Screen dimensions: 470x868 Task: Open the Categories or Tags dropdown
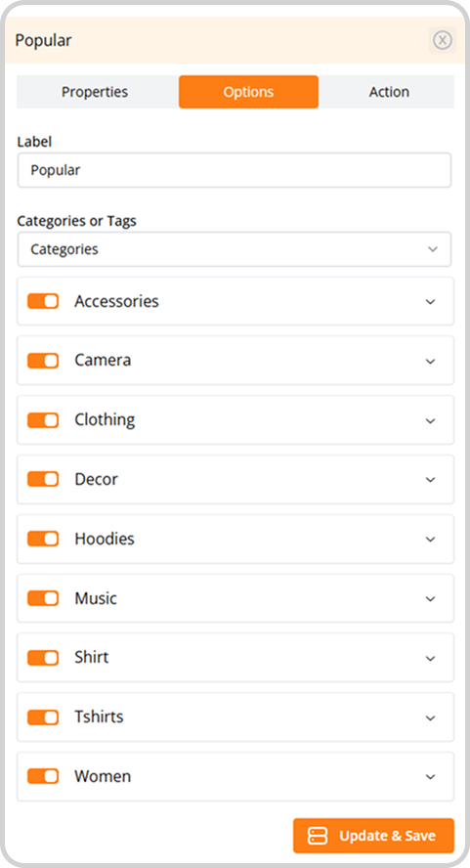pyautogui.click(x=235, y=249)
